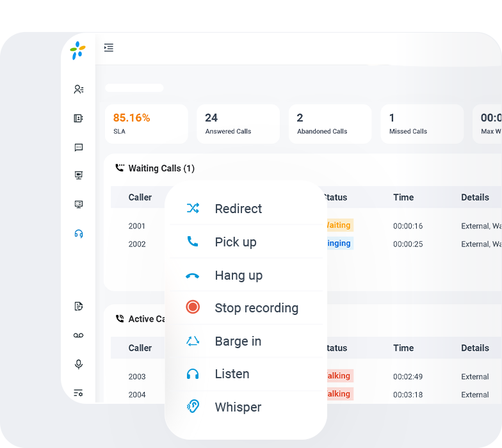Viewport: 502px width, 448px height.
Task: Open the 24 Answered Calls card
Action: pos(238,124)
